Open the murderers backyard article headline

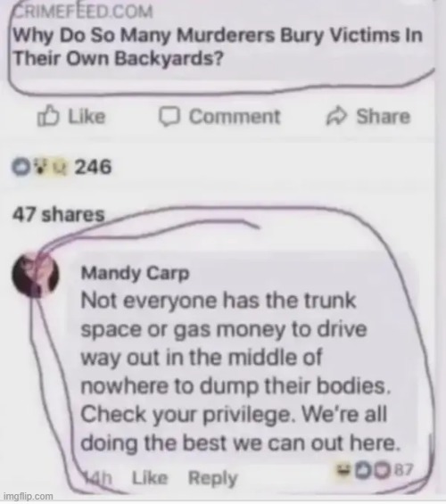tap(218, 47)
